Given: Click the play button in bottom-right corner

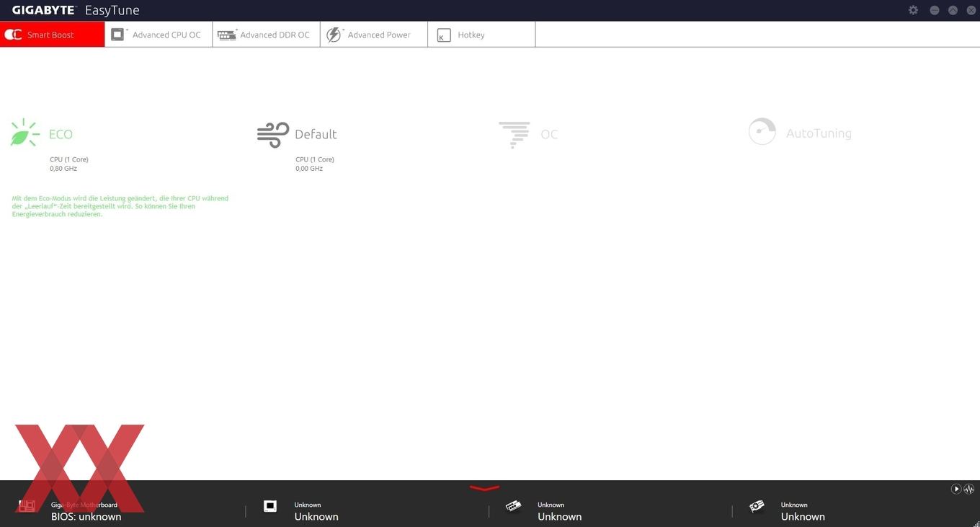Looking at the screenshot, I should 956,489.
